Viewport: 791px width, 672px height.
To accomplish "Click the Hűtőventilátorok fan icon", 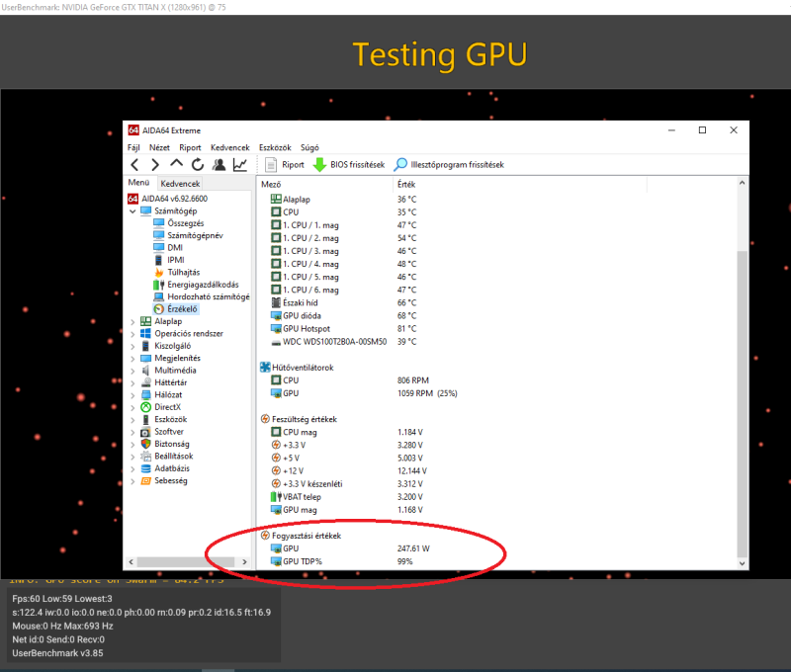I will (265, 368).
